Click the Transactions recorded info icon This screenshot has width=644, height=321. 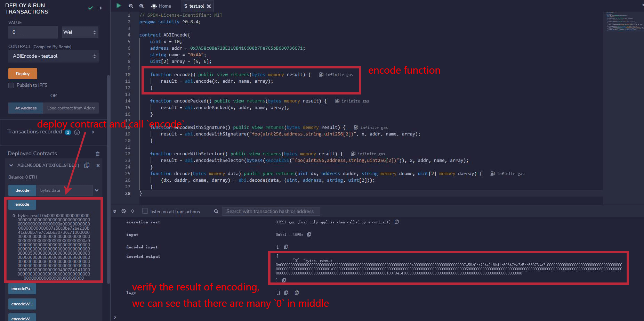click(77, 132)
